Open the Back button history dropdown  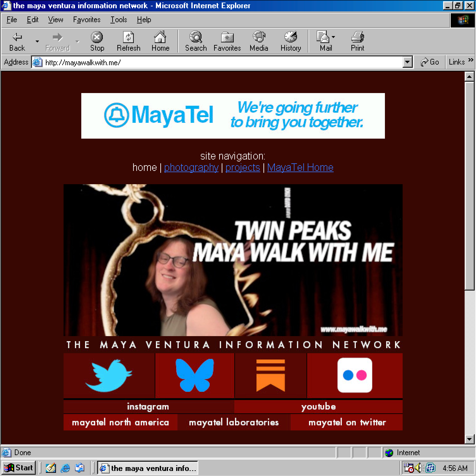(x=37, y=41)
